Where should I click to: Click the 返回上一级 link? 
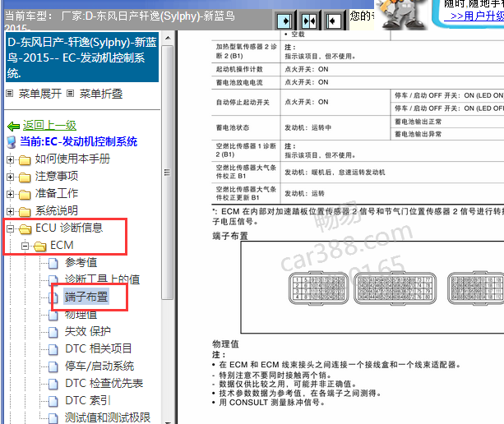[49, 125]
